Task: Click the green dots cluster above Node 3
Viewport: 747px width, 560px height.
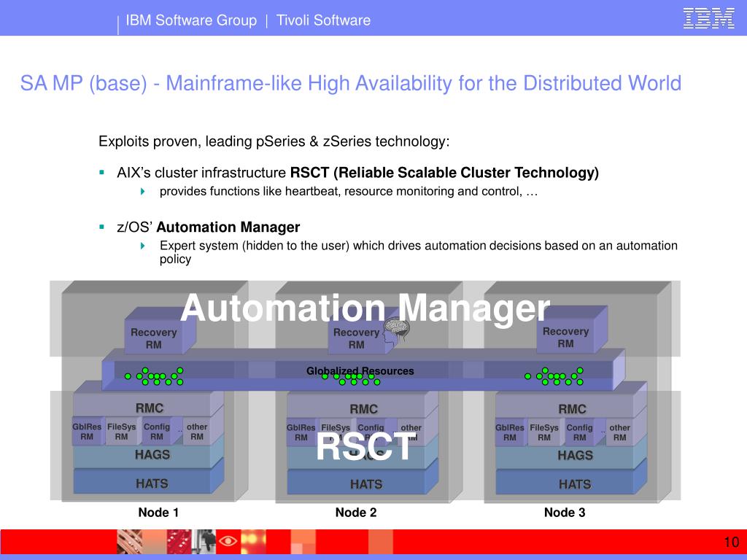Action: point(554,376)
